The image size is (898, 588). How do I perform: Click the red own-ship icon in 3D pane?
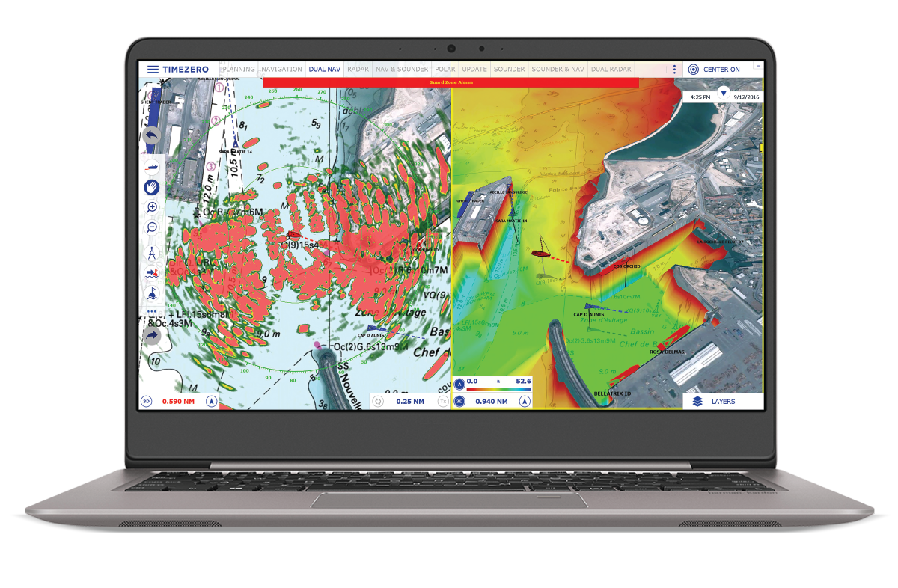540,254
